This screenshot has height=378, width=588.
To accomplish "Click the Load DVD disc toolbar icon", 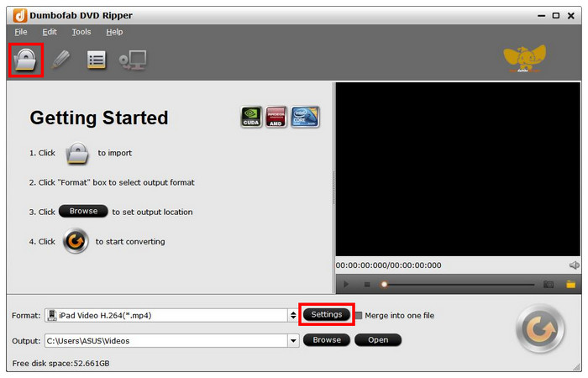I will click(25, 60).
